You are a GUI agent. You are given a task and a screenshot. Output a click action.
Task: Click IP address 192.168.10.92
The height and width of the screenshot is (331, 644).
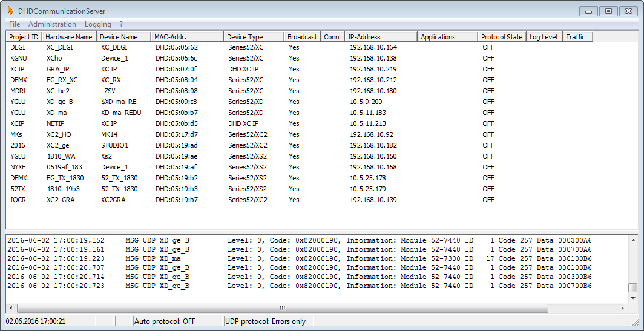point(372,134)
